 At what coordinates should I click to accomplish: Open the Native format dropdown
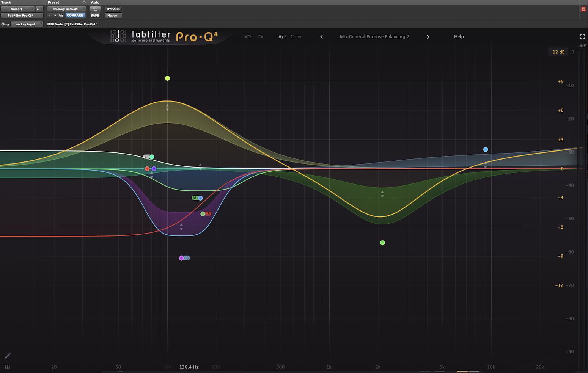point(113,16)
